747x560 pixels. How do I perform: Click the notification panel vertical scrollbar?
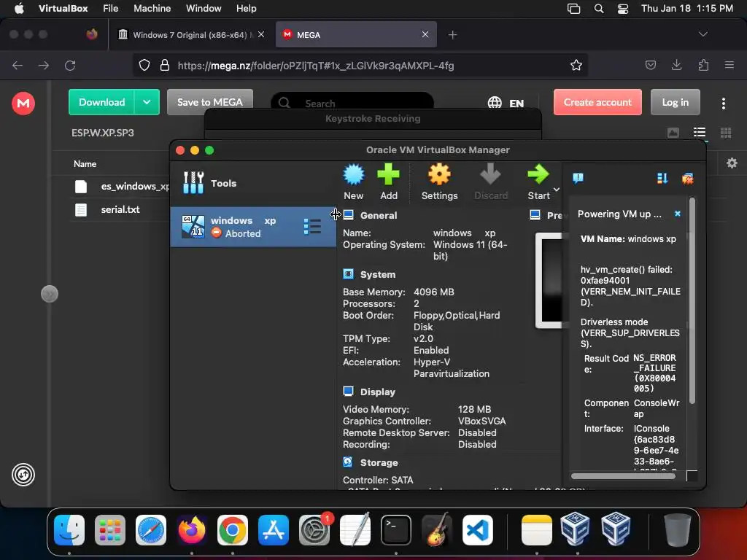pyautogui.click(x=692, y=301)
